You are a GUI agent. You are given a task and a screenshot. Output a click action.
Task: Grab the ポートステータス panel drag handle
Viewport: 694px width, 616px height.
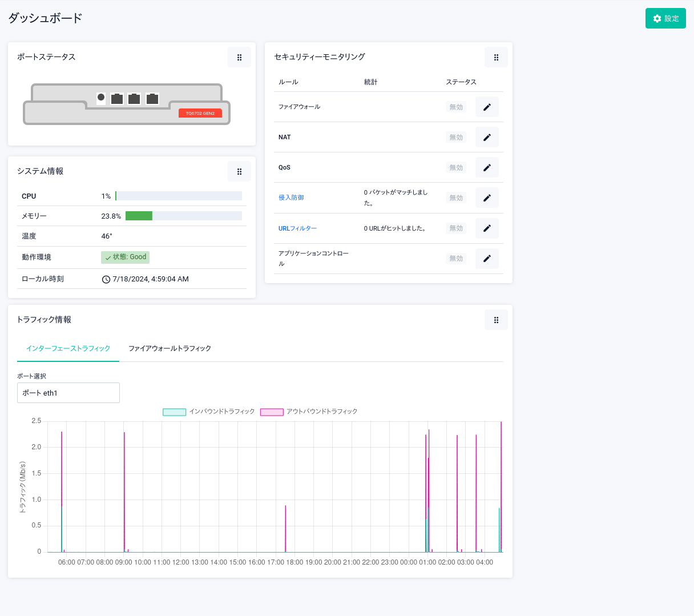[239, 57]
